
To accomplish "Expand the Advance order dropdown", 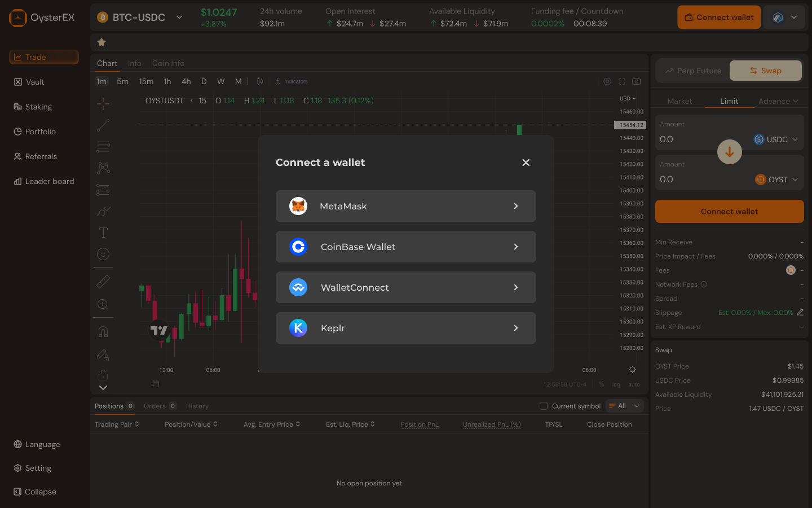I will pyautogui.click(x=778, y=101).
